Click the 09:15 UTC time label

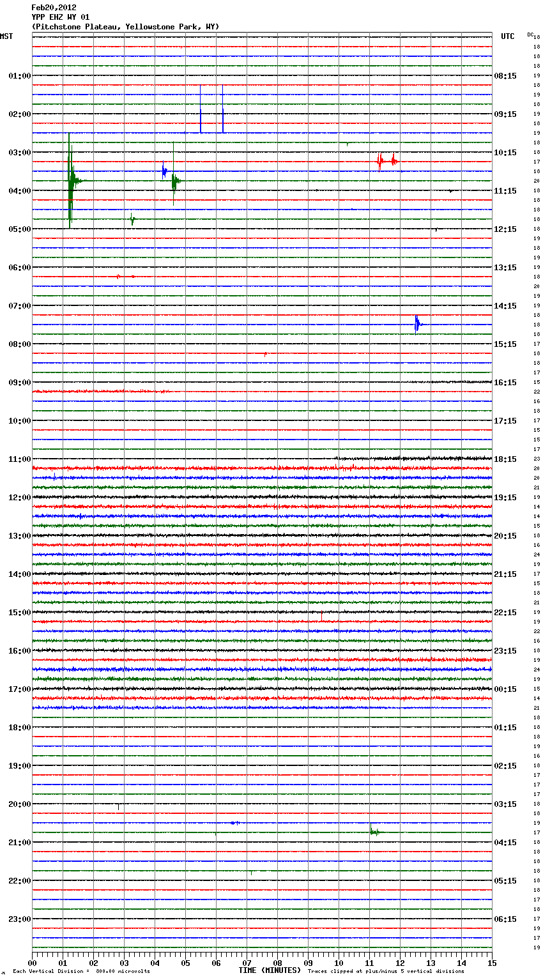coord(505,114)
